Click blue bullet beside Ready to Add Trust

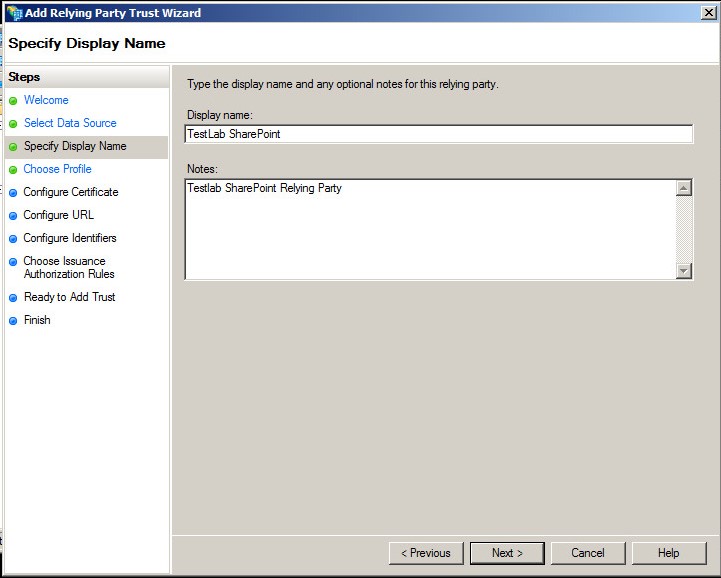point(13,298)
